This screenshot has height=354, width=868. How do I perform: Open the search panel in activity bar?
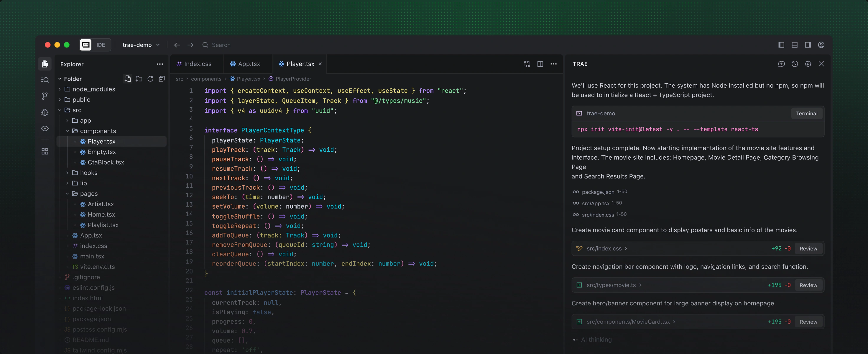coord(45,80)
